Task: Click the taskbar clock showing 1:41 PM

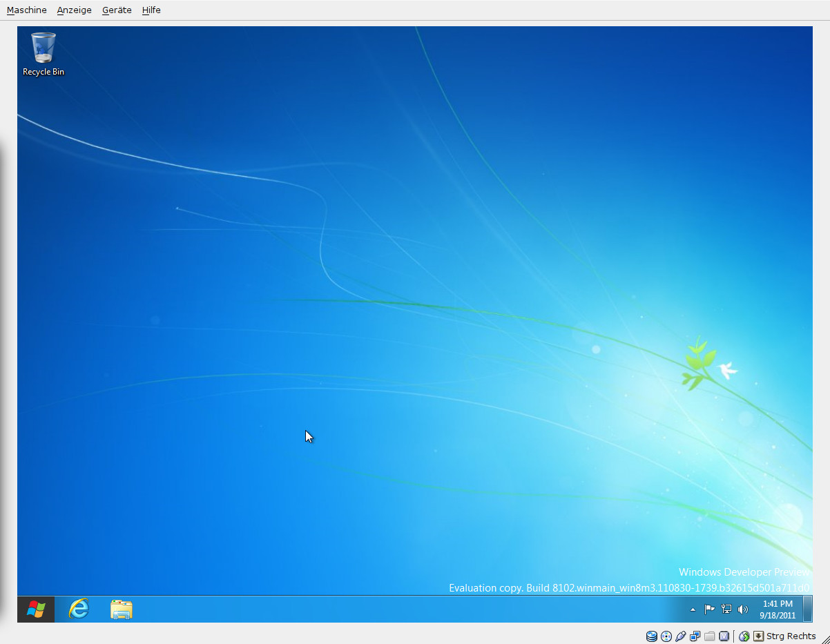Action: [x=778, y=609]
